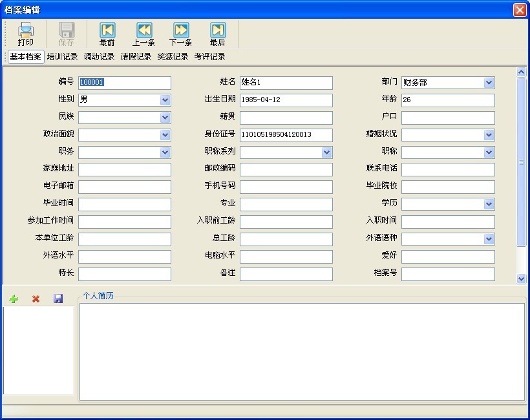Click the 籍贯 input field
This screenshot has width=530, height=420.
pos(286,118)
